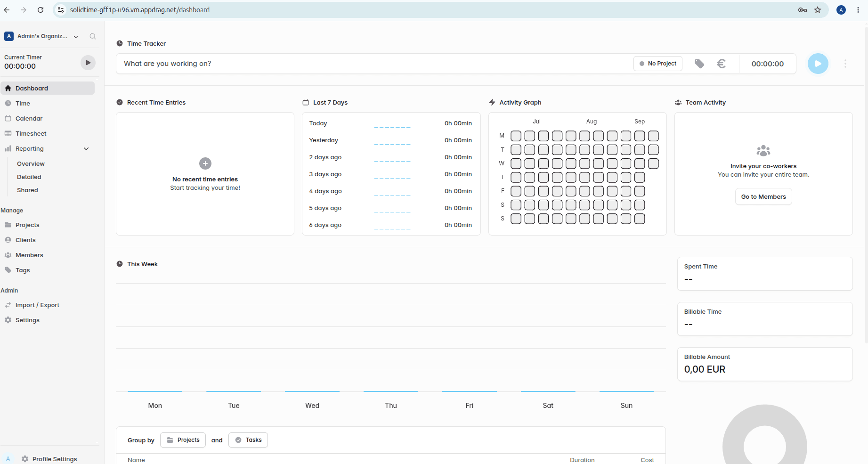
Task: Open Calendar from the sidebar
Action: point(48,118)
